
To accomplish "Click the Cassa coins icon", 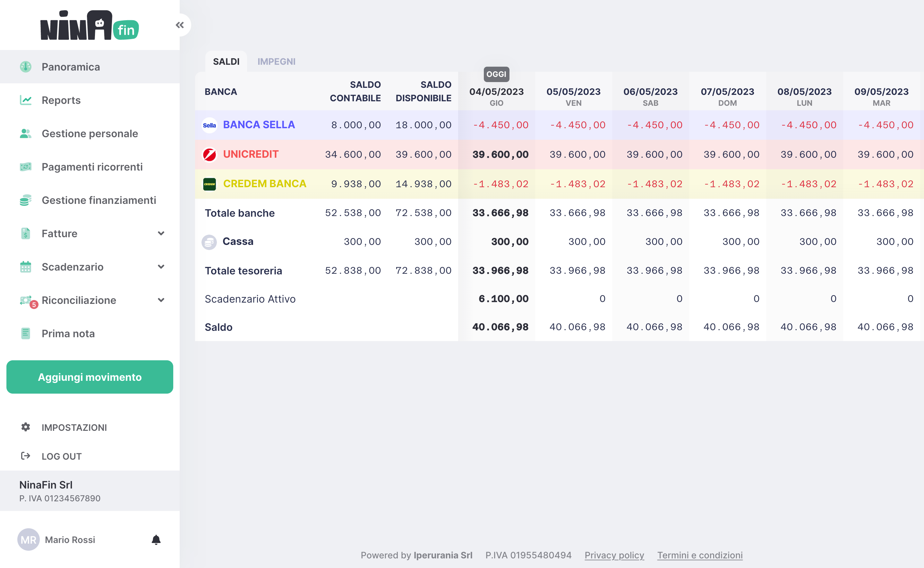I will 209,242.
